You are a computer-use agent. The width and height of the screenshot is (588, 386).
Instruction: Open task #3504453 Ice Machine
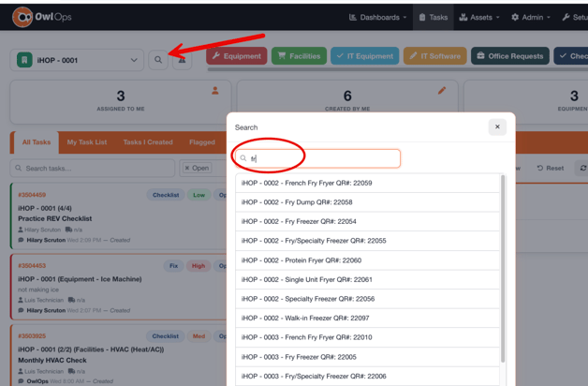point(119,287)
